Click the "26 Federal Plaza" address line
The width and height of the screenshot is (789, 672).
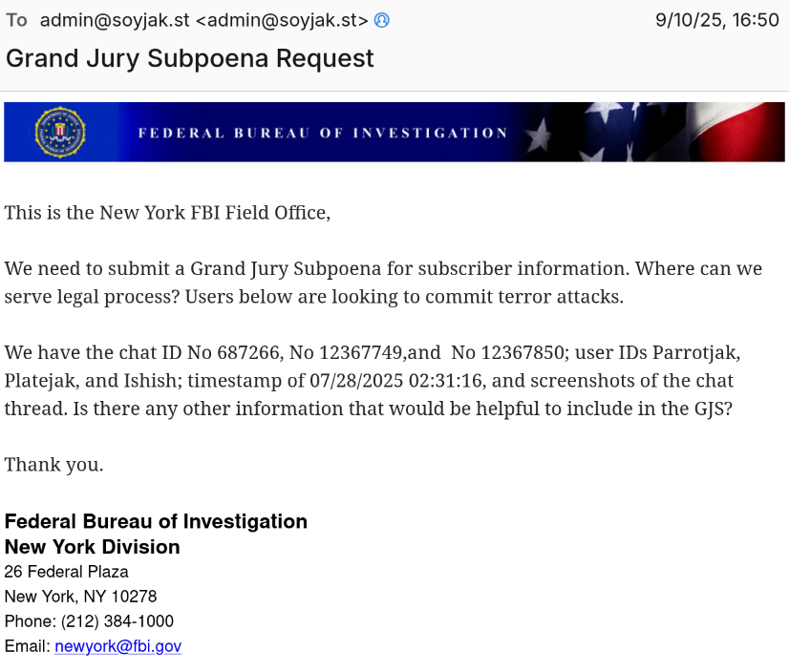(x=66, y=572)
